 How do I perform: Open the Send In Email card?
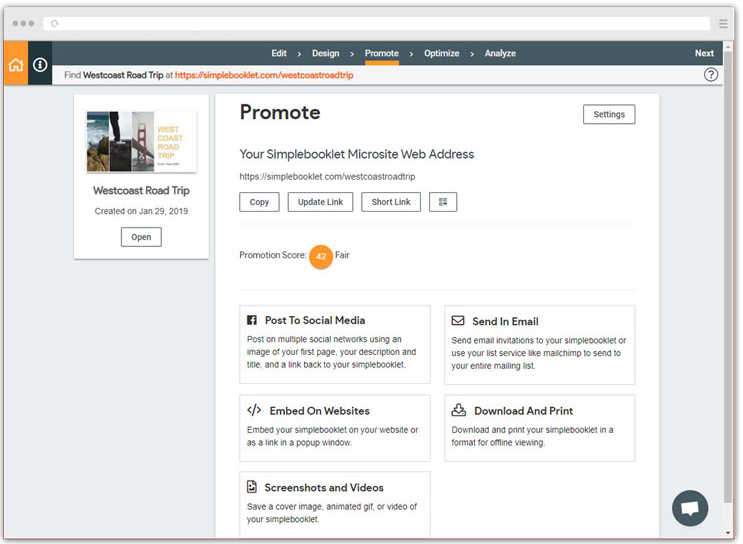pyautogui.click(x=539, y=345)
